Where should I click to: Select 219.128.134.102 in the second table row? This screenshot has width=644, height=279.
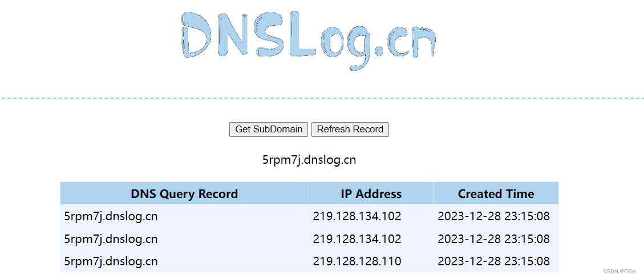tap(357, 238)
